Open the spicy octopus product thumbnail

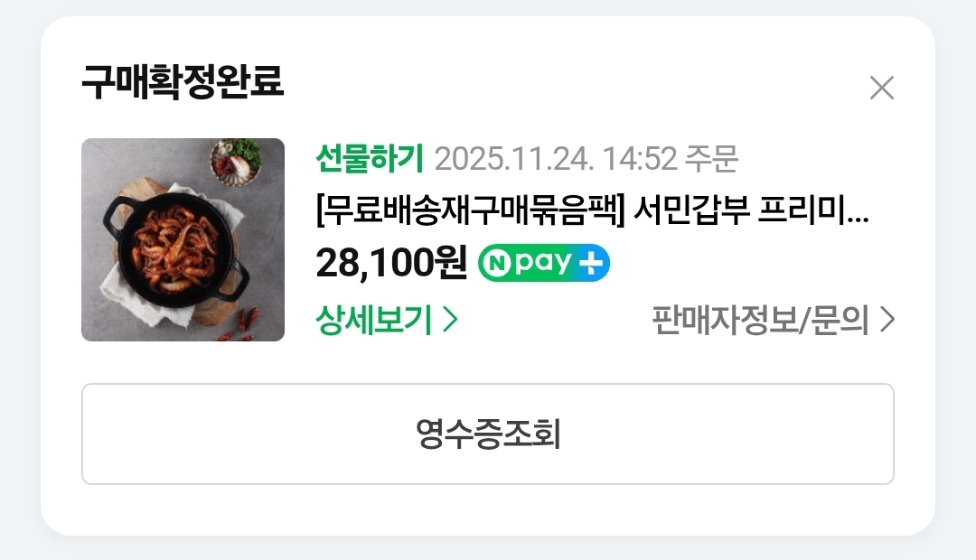183,239
